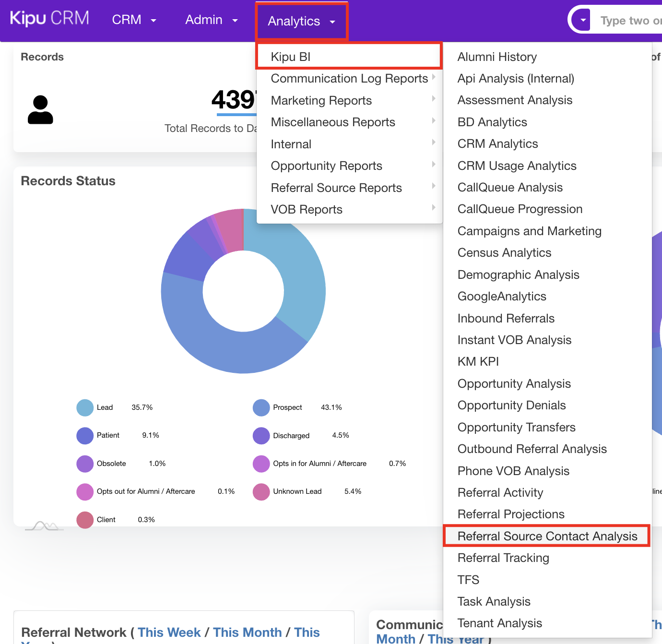
Task: Open VOB Reports submenu
Action: tap(307, 209)
